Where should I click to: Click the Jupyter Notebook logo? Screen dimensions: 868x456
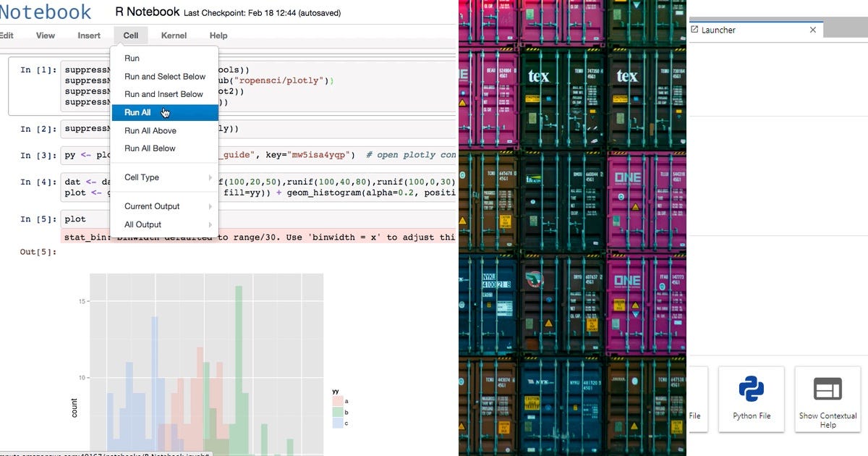pyautogui.click(x=46, y=12)
